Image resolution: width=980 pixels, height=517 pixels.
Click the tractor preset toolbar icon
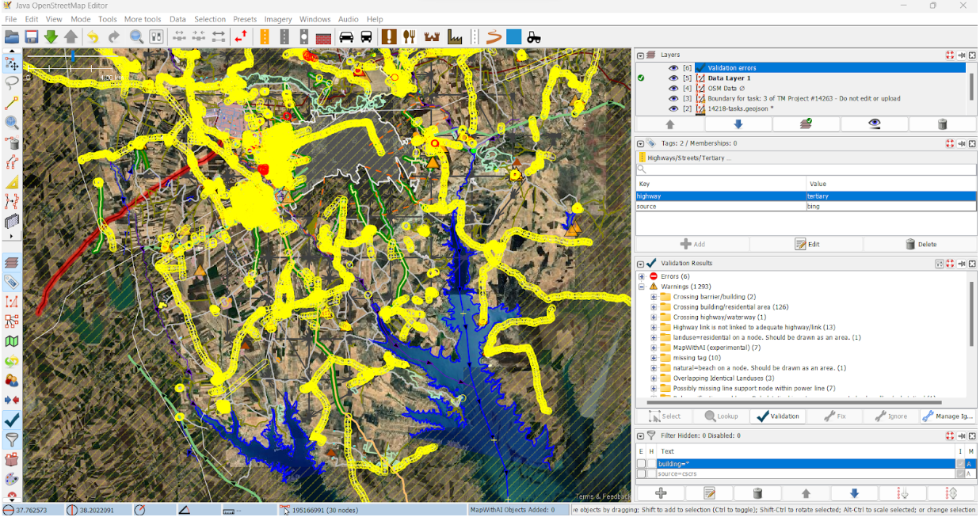(x=535, y=36)
